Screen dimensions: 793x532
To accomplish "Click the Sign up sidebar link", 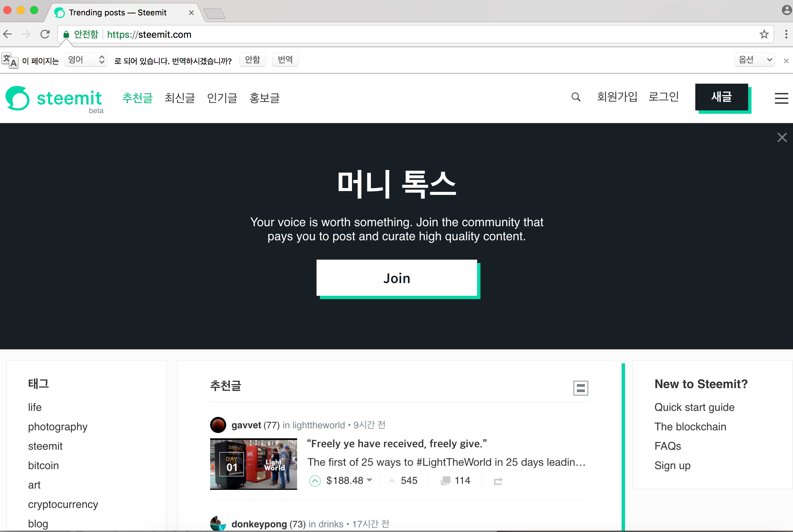I will 672,466.
